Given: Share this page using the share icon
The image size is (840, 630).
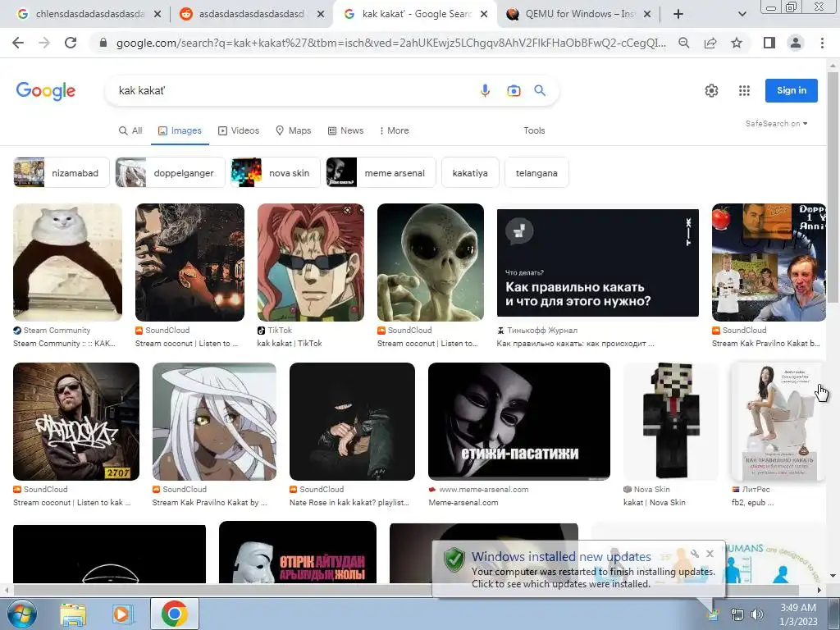Looking at the screenshot, I should [710, 43].
